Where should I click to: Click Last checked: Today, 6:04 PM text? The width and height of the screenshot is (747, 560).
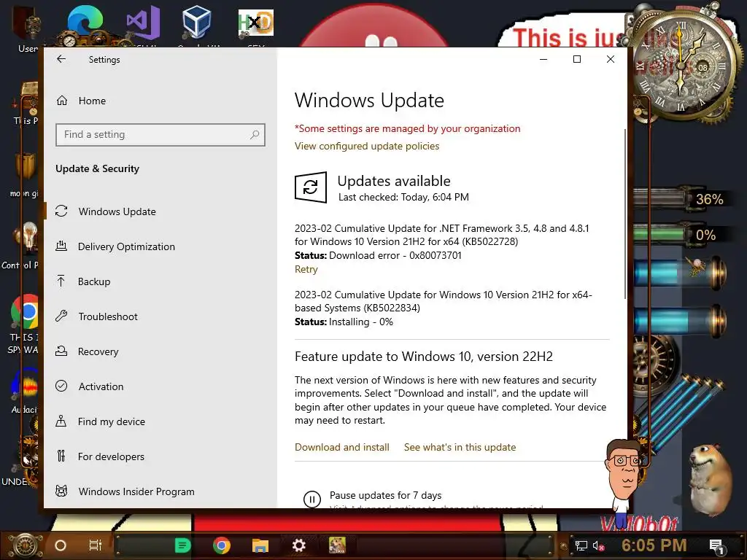coord(403,197)
